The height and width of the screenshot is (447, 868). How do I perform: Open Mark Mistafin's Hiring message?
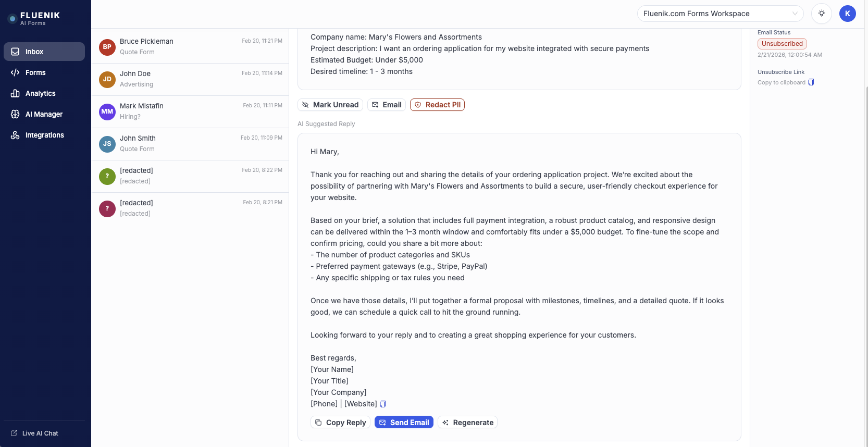tap(190, 111)
